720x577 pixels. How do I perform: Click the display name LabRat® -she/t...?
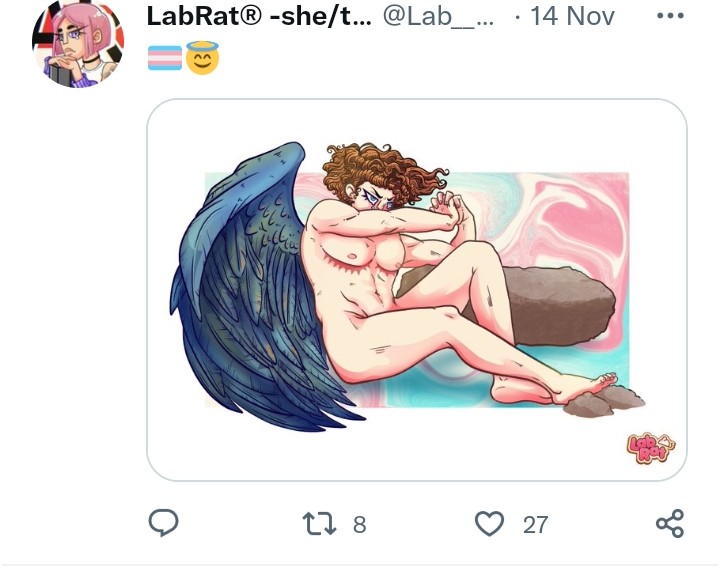pos(259,17)
